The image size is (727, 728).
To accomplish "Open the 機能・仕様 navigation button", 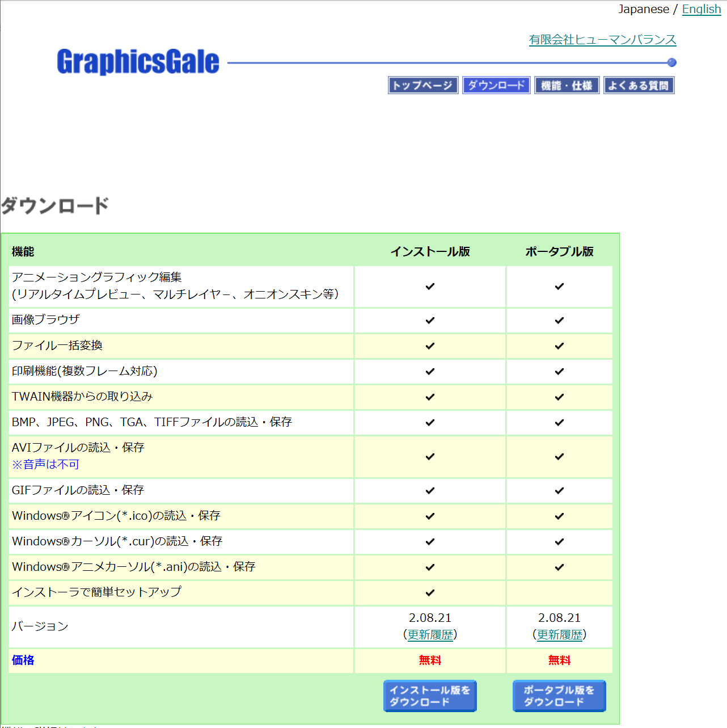I will click(x=567, y=85).
